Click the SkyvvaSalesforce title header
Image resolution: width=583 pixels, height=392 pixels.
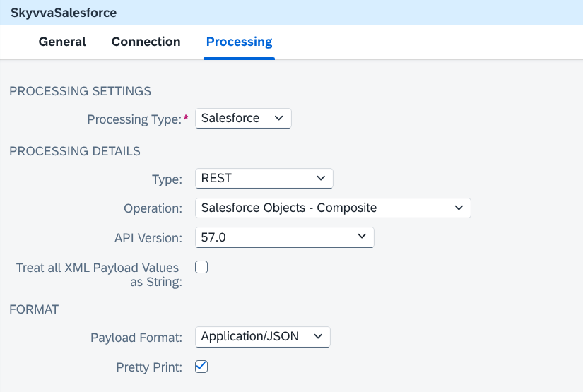point(64,13)
